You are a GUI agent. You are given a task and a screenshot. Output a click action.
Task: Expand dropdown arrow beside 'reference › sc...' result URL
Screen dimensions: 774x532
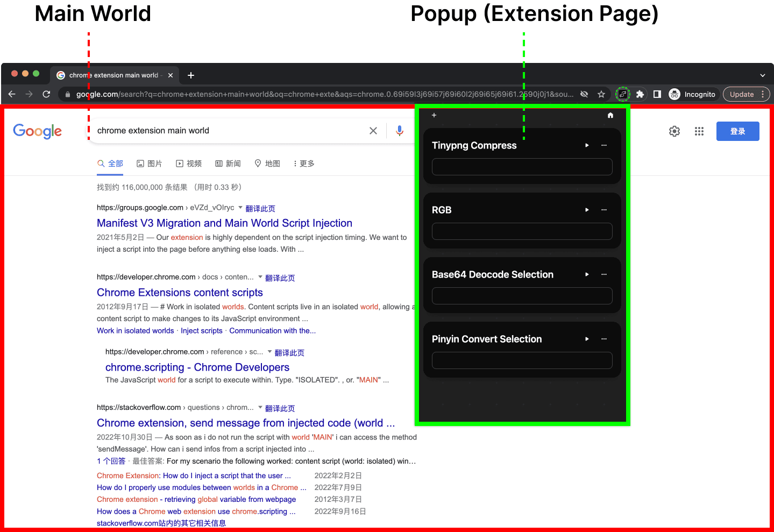[270, 351]
